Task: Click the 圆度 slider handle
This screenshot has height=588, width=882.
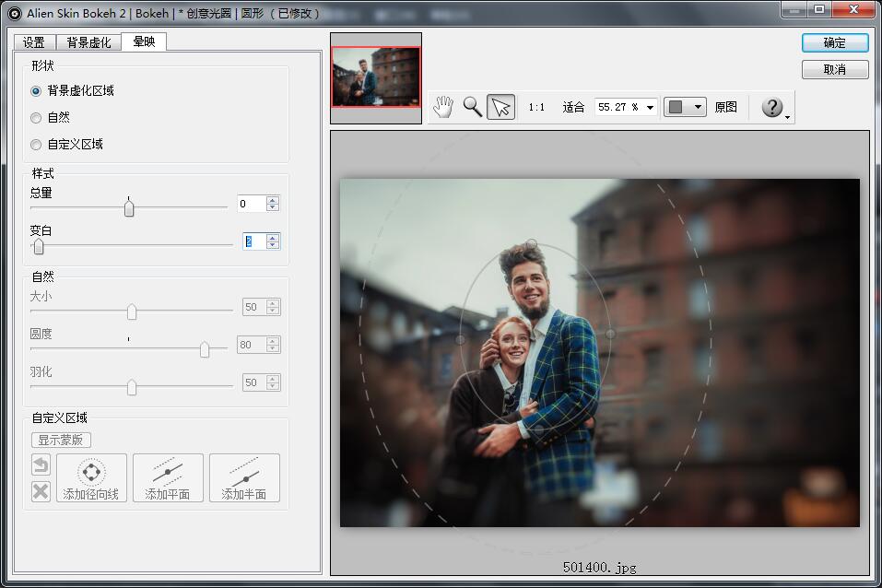Action: (205, 349)
